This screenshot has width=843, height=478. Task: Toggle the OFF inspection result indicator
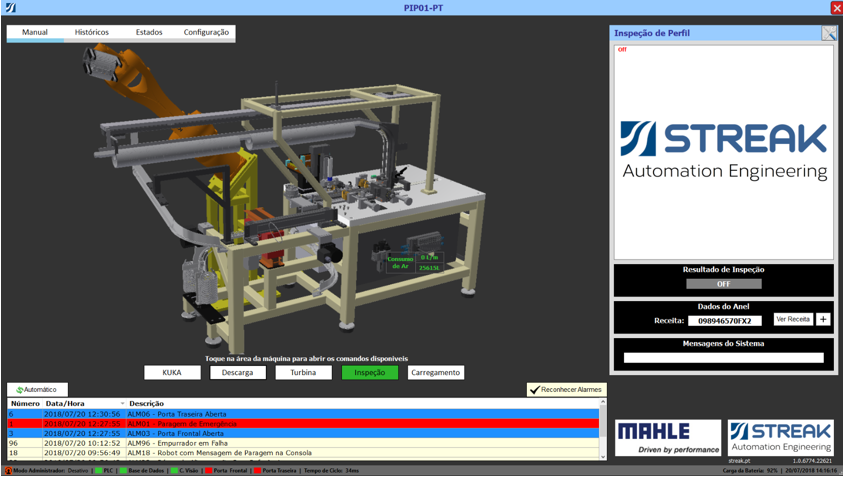coord(723,284)
